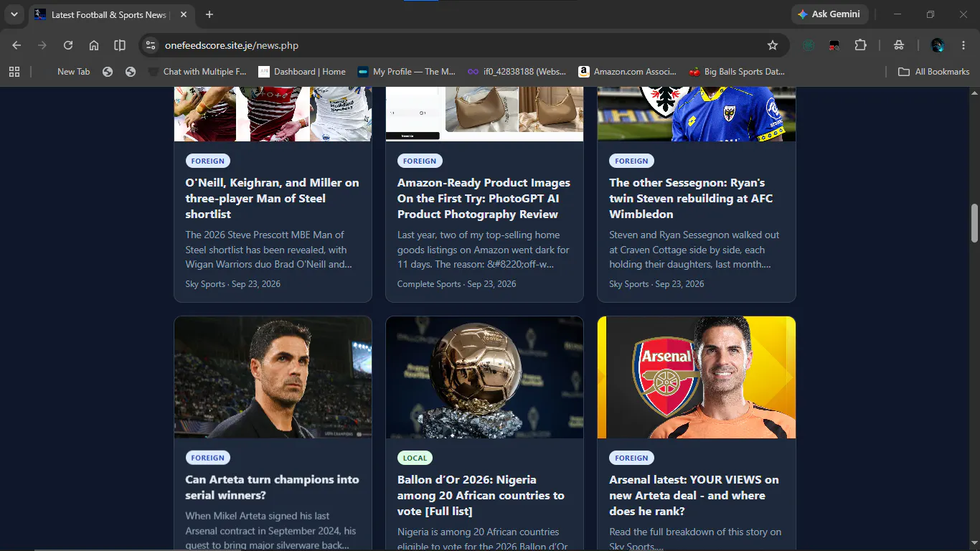Click 'Complete Sports · Sep 23, 2026' byline
Viewport: 980px width, 551px height.
point(457,284)
